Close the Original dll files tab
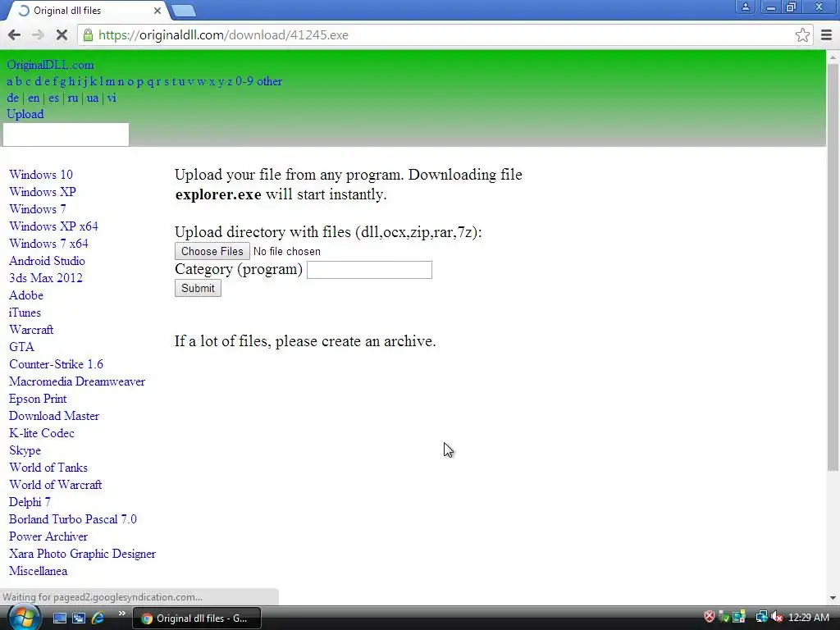This screenshot has height=630, width=840. (157, 11)
